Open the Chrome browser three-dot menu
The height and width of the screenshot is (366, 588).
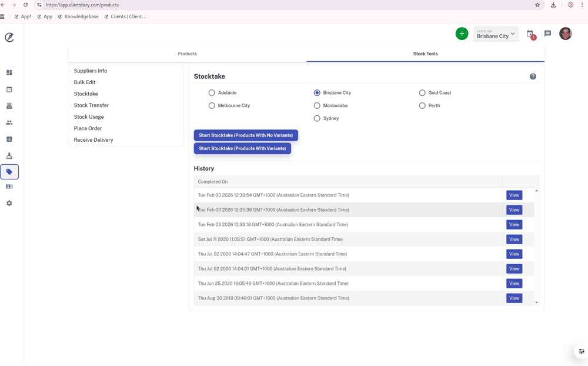point(582,5)
